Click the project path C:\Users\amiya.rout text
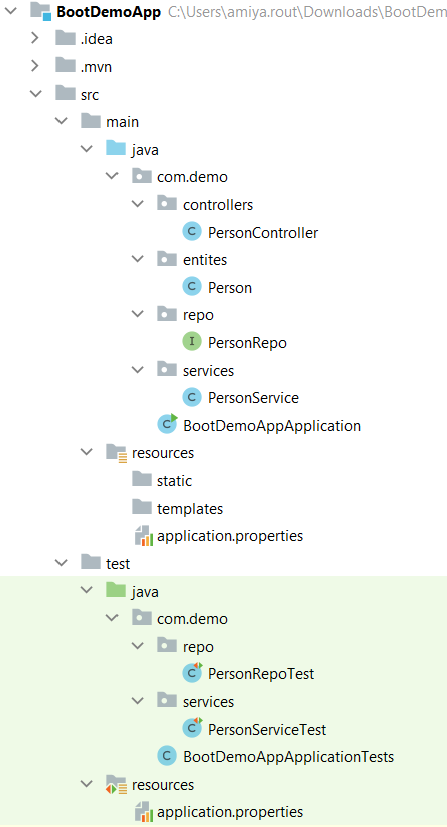447x827 pixels. click(x=307, y=12)
